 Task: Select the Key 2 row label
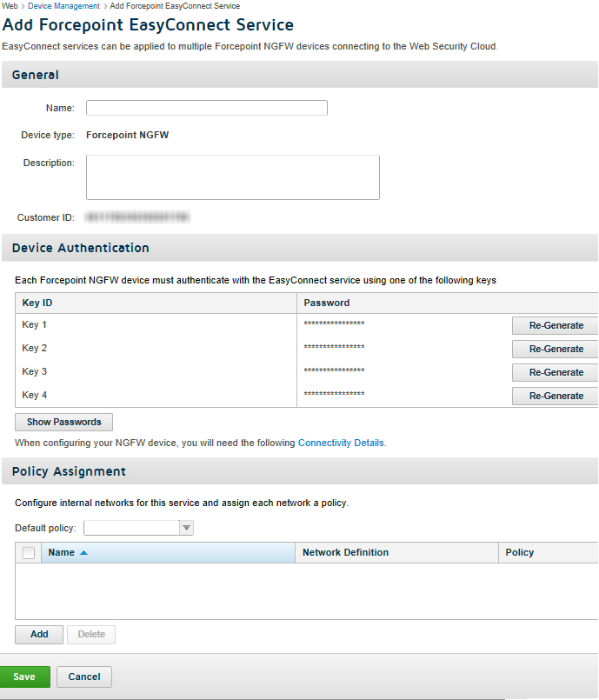35,348
